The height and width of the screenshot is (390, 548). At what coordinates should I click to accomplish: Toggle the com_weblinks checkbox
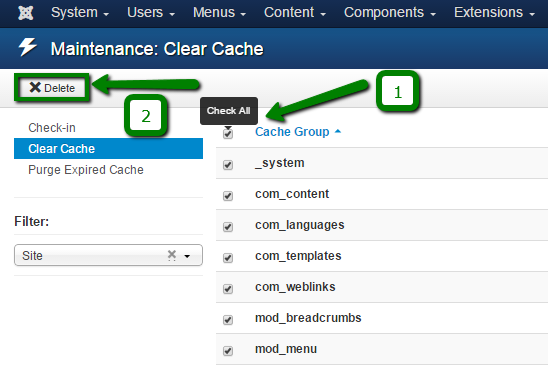point(228,289)
